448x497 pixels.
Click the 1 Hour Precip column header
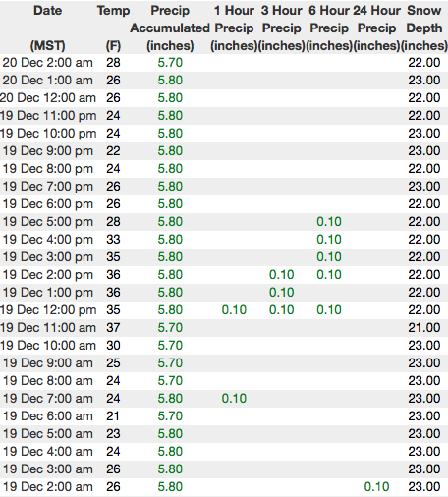234,28
